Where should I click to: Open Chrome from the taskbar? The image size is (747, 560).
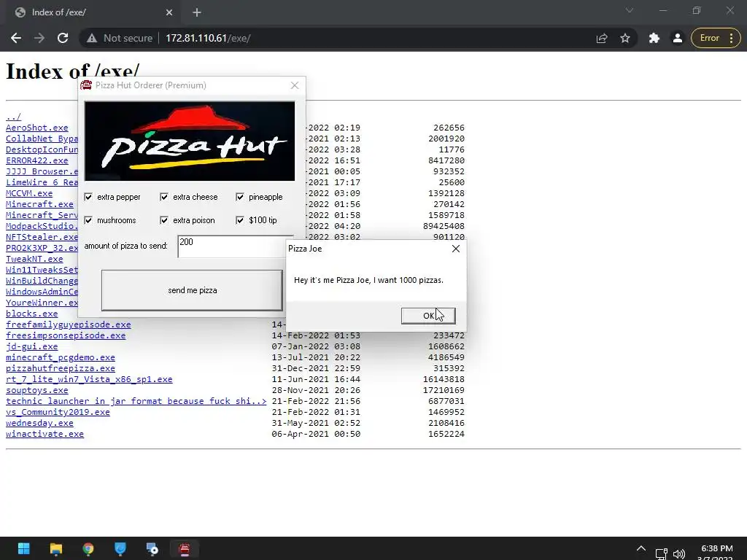(x=88, y=549)
